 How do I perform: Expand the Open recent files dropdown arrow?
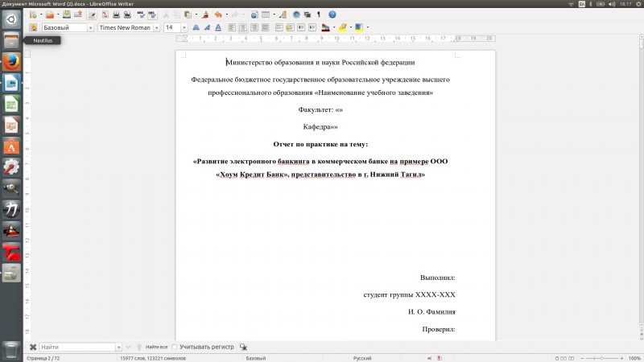pyautogui.click(x=58, y=14)
